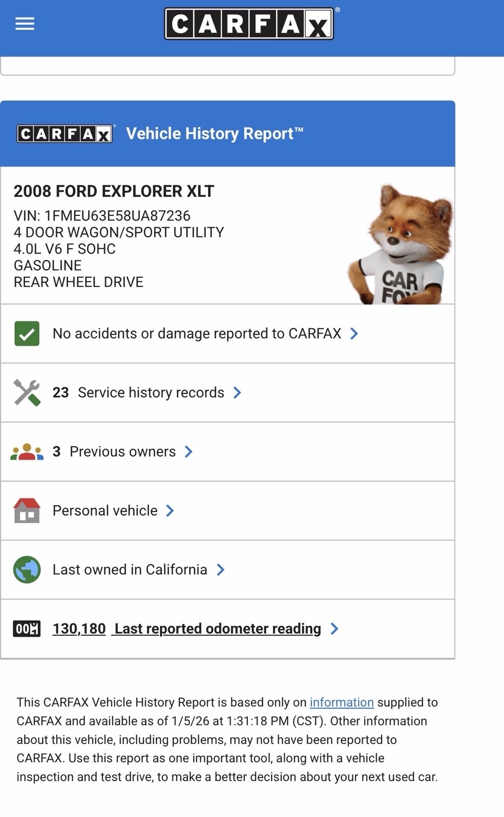
Task: Expand the service history records chevron
Action: pyautogui.click(x=237, y=393)
